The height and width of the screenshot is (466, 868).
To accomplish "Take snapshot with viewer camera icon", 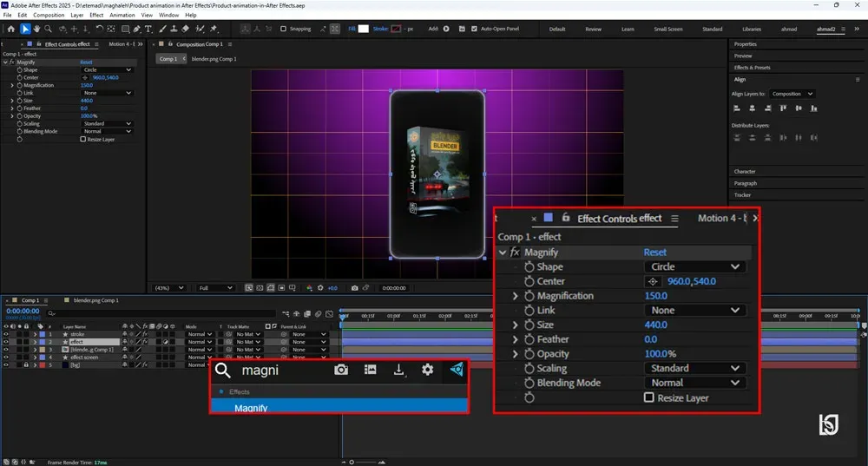I will click(354, 288).
